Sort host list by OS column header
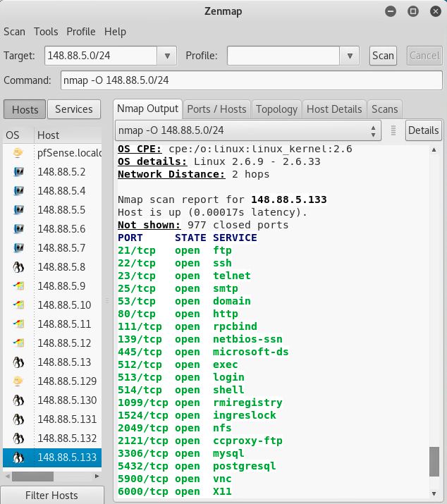The width and height of the screenshot is (447, 504). click(x=18, y=135)
